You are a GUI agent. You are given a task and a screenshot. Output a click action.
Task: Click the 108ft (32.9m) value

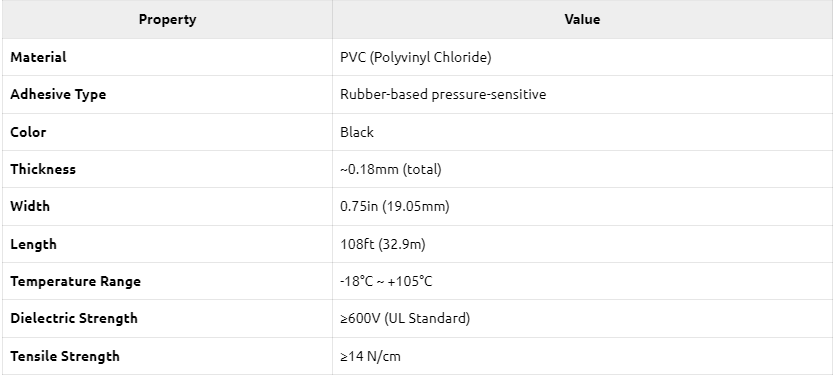pos(382,244)
